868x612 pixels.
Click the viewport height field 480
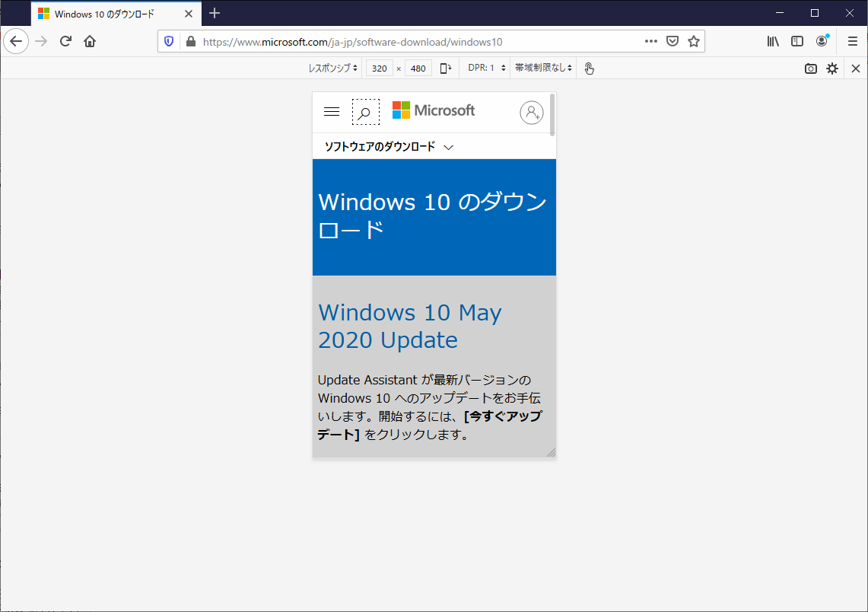click(x=418, y=68)
